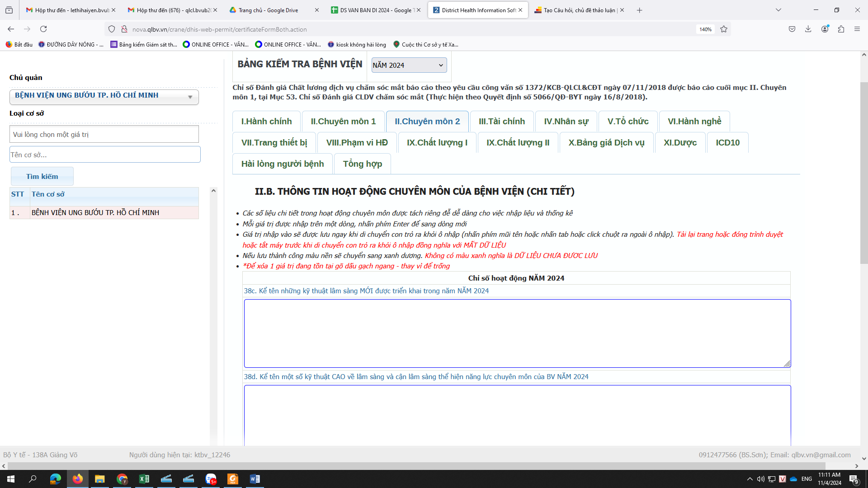
Task: Reload the page with refresh icon
Action: (x=43, y=29)
